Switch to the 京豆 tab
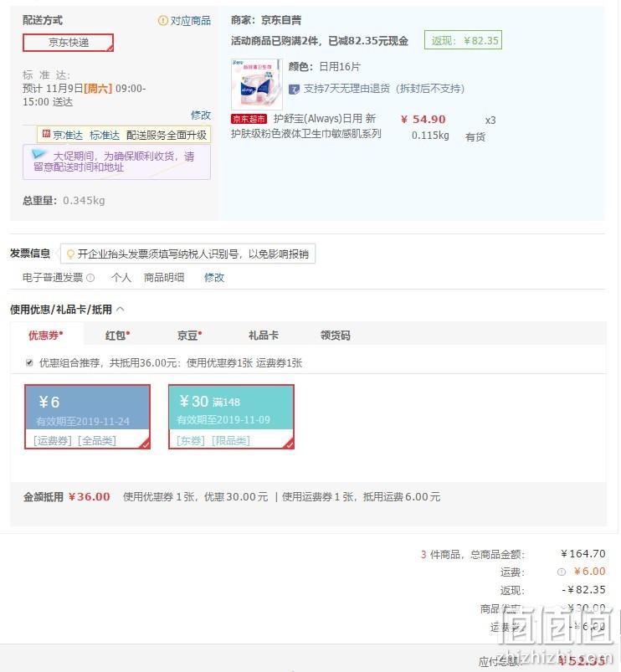 (x=189, y=335)
